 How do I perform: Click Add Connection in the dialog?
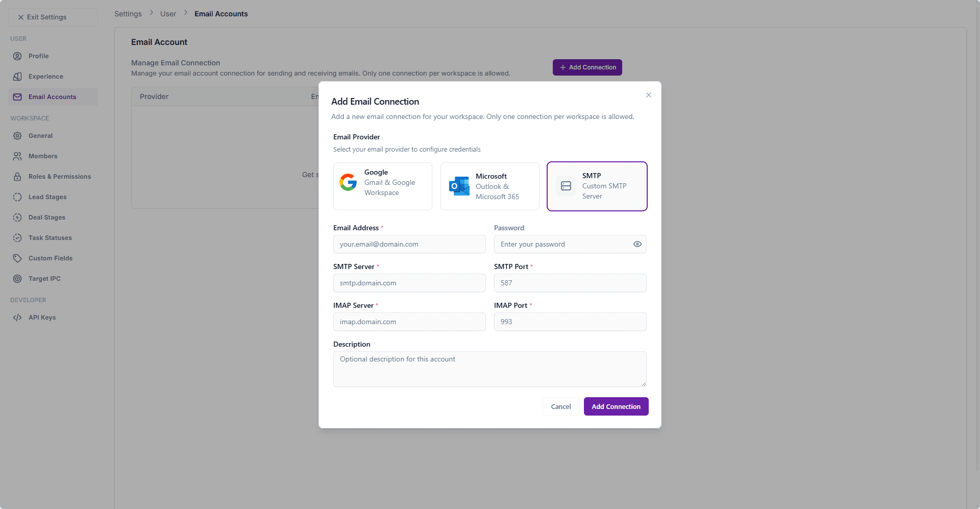616,406
